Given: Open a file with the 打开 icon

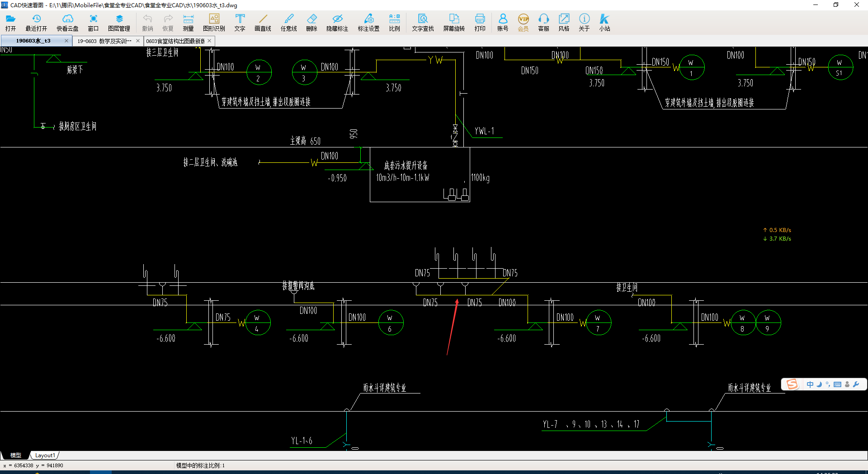Looking at the screenshot, I should click(11, 23).
